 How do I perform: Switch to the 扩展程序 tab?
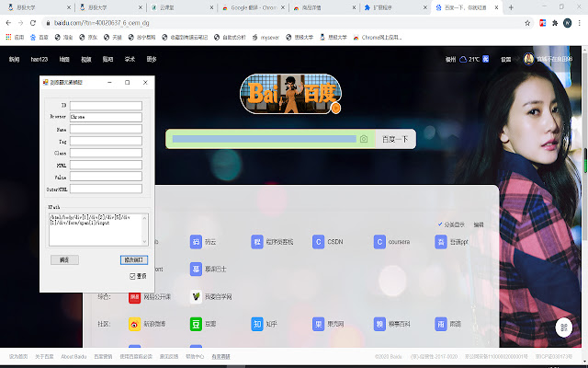click(396, 7)
